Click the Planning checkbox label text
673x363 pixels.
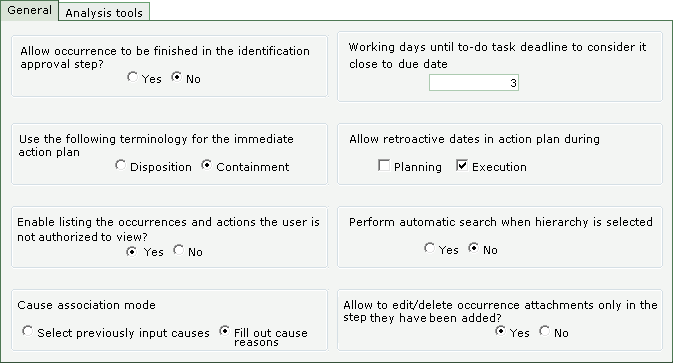pyautogui.click(x=418, y=167)
